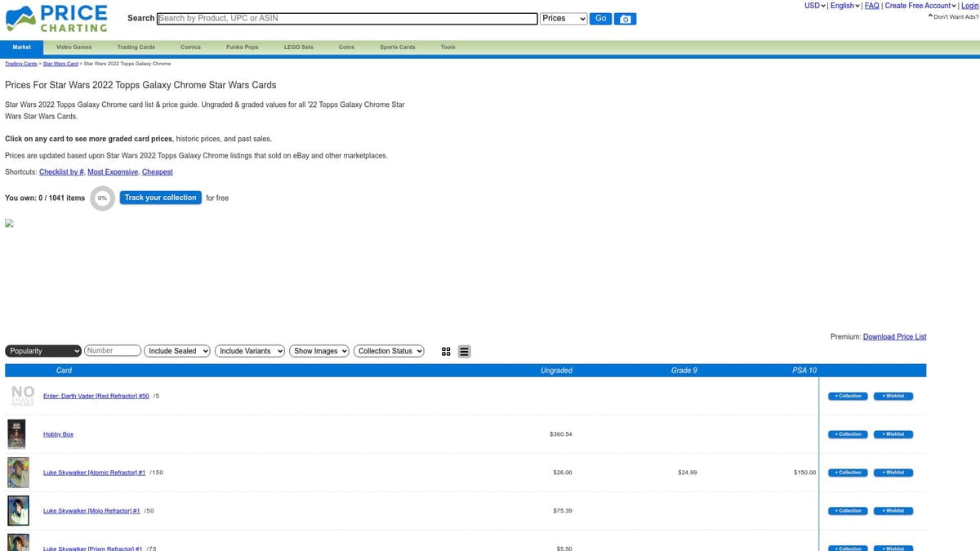980x551 pixels.
Task: Open the Hobby Box card link
Action: (58, 434)
